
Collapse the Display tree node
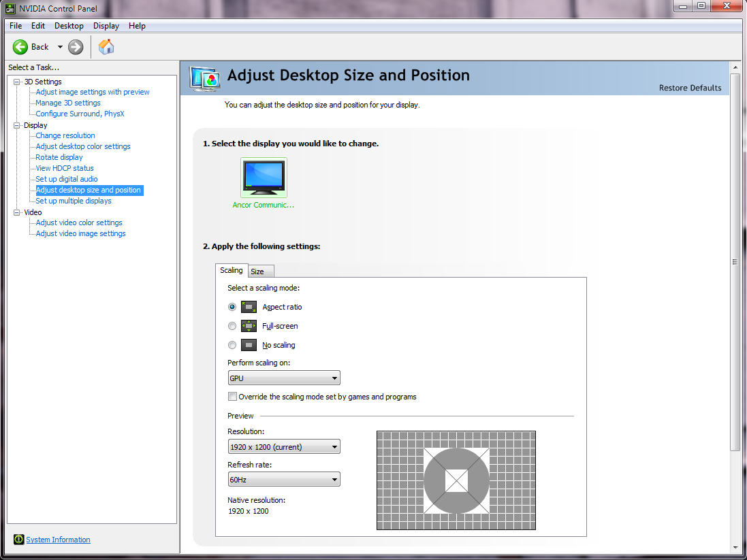16,126
